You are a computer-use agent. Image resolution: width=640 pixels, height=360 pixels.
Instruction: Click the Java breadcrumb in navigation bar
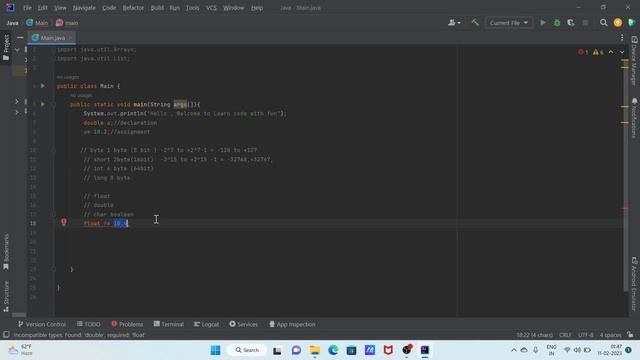[x=12, y=23]
